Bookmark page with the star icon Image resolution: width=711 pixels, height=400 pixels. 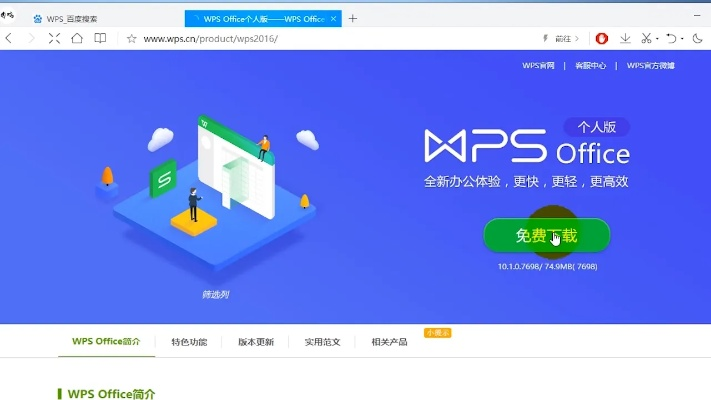tap(131, 39)
